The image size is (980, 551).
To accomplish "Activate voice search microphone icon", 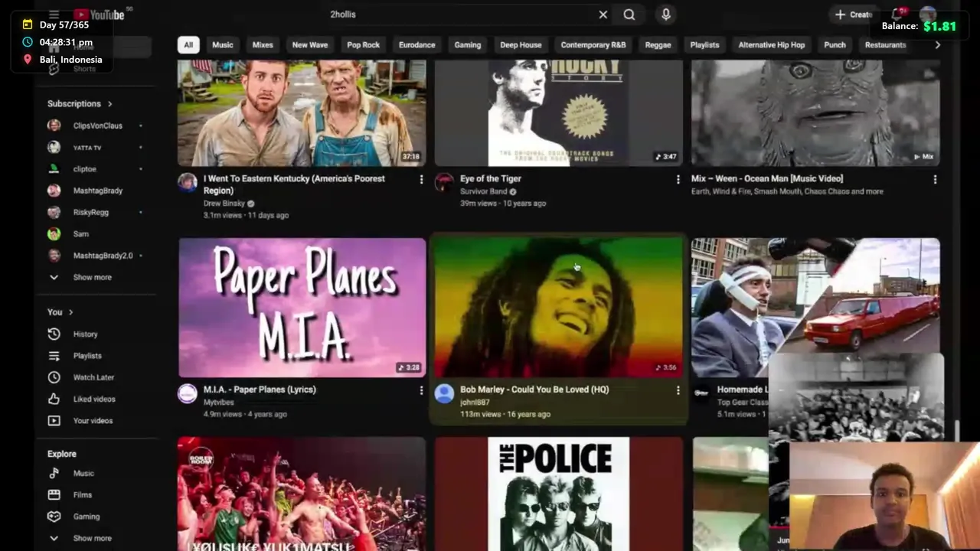I will pos(665,15).
